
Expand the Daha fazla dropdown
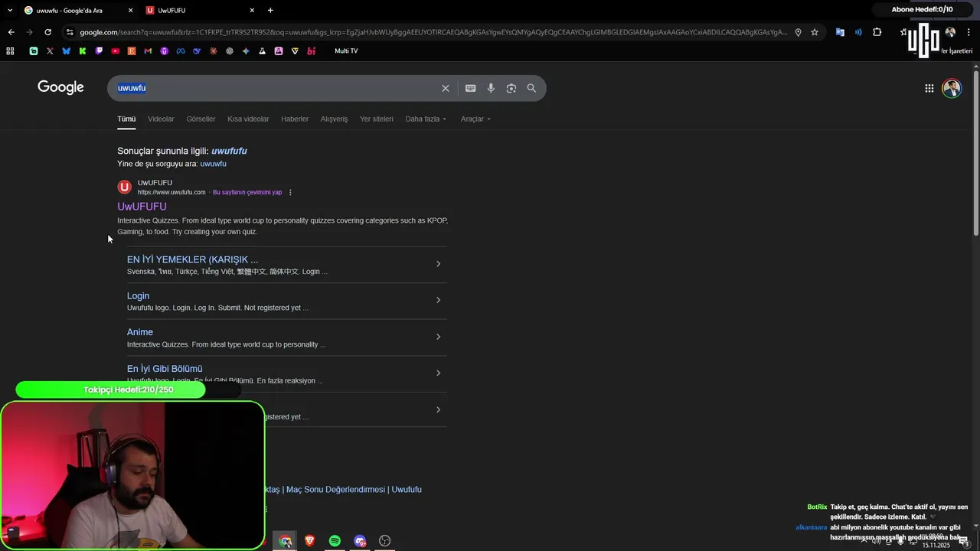pos(426,119)
